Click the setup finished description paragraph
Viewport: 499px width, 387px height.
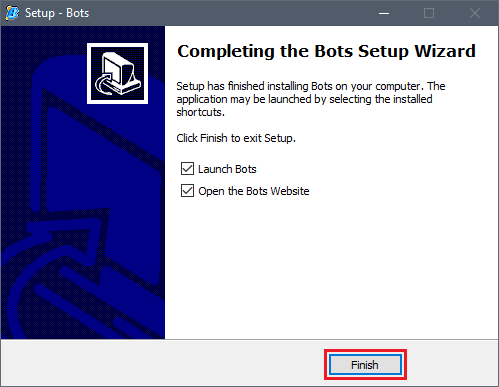(x=311, y=99)
